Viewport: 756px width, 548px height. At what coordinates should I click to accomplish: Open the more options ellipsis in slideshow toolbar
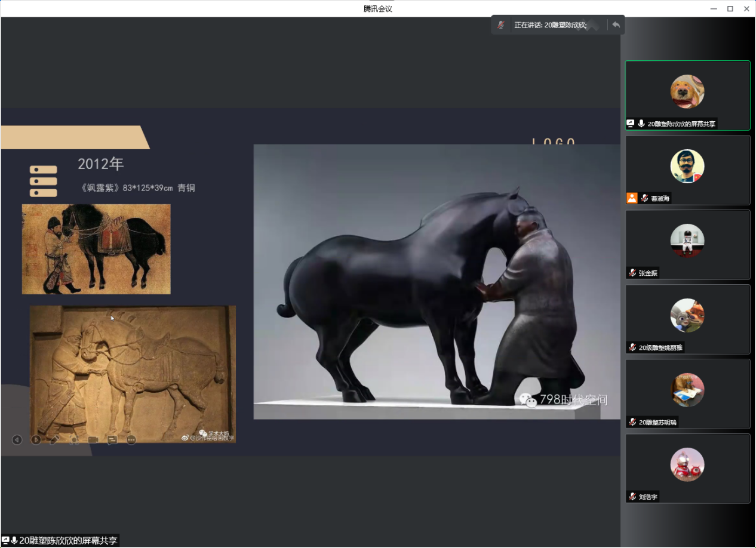tap(131, 440)
